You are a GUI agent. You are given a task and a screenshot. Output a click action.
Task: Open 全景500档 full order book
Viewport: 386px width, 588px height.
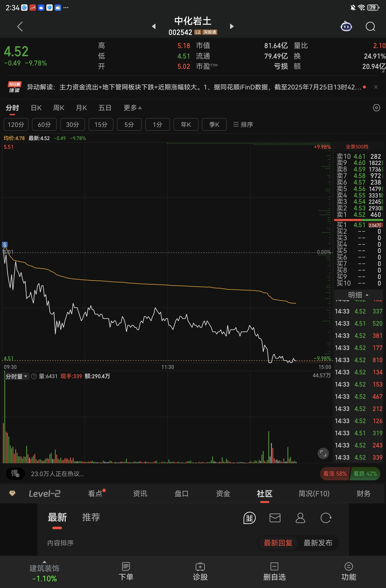(357, 147)
